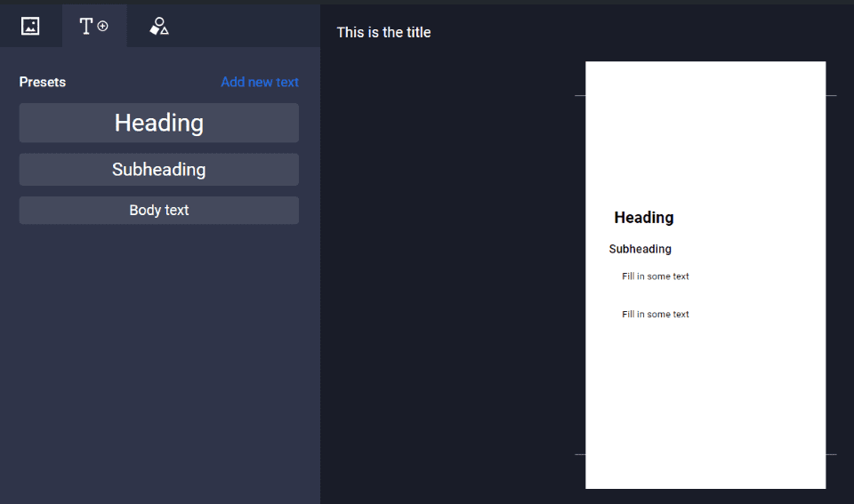Click the bottom-right guide line beside the page
Screen dimensions: 854x504
pyautogui.click(x=831, y=454)
